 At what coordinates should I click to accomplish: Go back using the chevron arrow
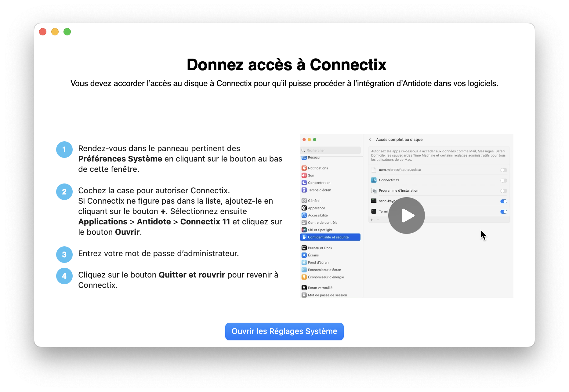pos(370,140)
